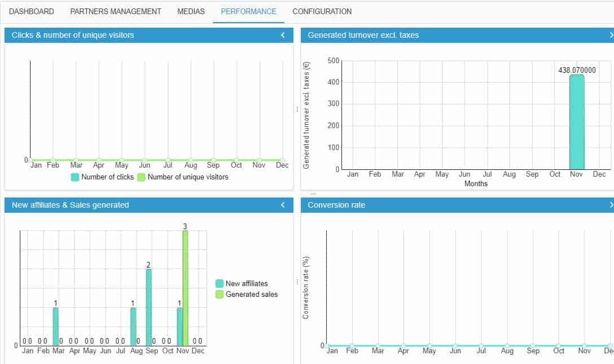The height and width of the screenshot is (364, 614).
Task: Click the August new affiliates bar
Action: [133, 326]
